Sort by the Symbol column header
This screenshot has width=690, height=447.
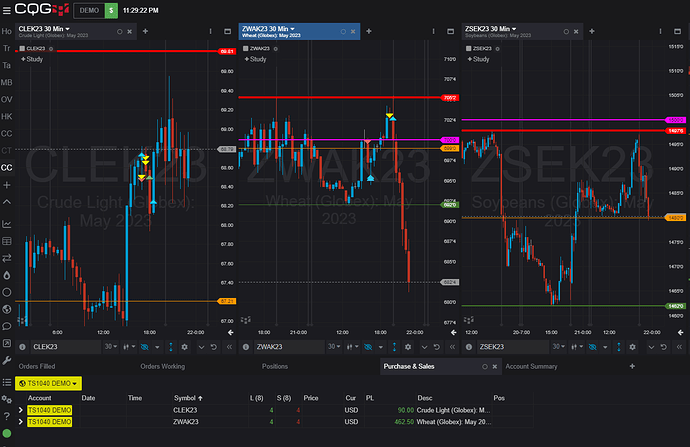point(188,398)
